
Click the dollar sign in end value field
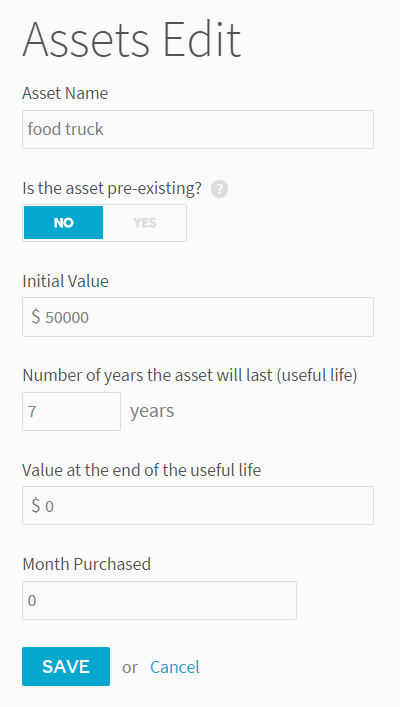click(36, 505)
